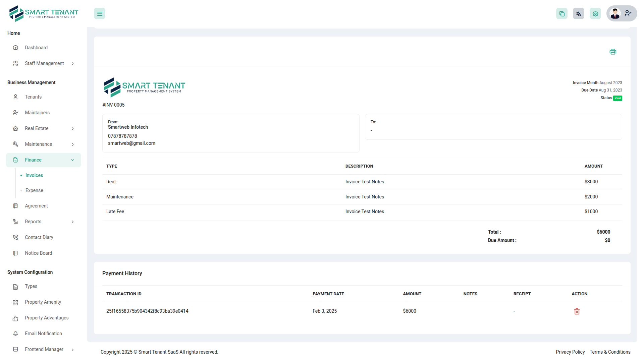Select the Dashboard sidebar icon
This screenshot has height=362, width=644.
coord(15,48)
